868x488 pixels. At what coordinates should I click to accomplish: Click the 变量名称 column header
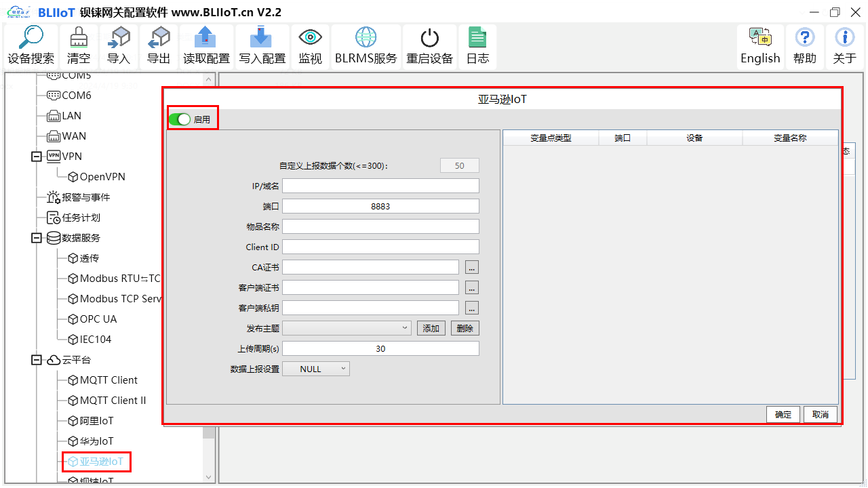click(x=790, y=138)
